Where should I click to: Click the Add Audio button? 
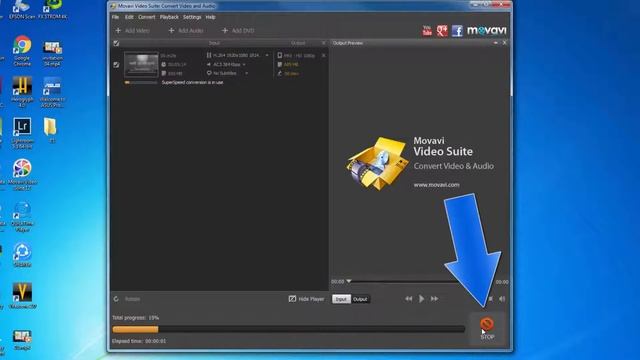[x=186, y=31]
